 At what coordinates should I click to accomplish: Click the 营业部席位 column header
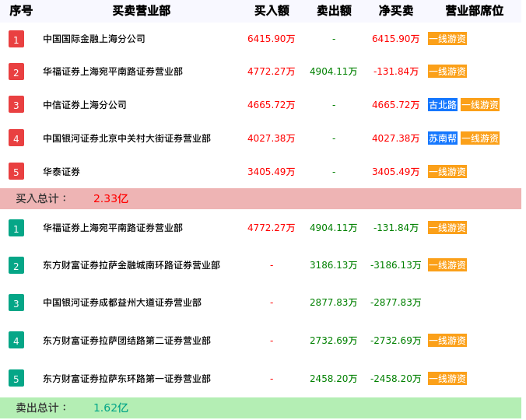click(x=474, y=11)
